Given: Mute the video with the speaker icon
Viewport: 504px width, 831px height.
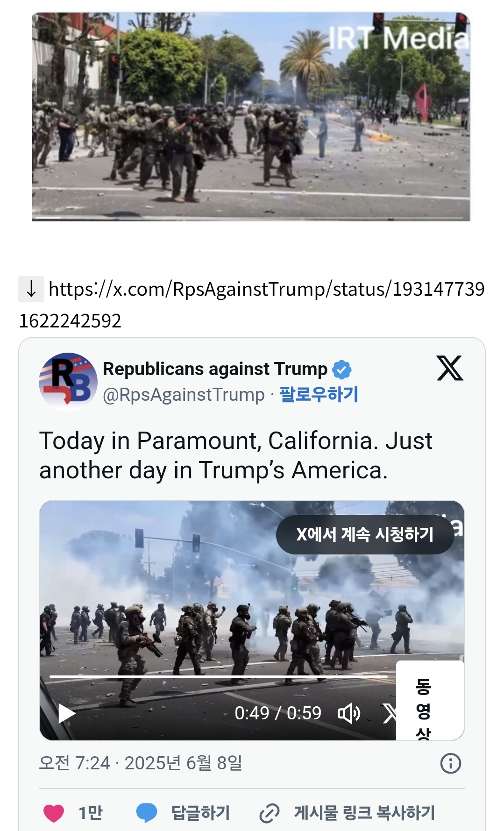Looking at the screenshot, I should click(x=348, y=713).
